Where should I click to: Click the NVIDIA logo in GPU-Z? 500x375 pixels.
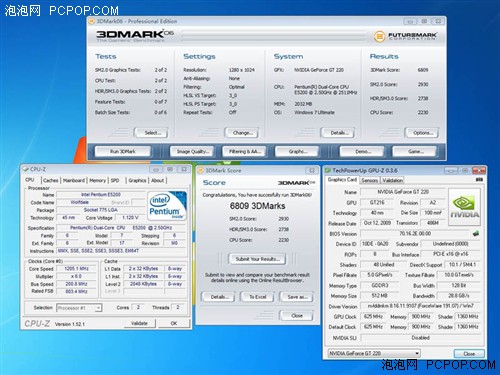pos(464,207)
